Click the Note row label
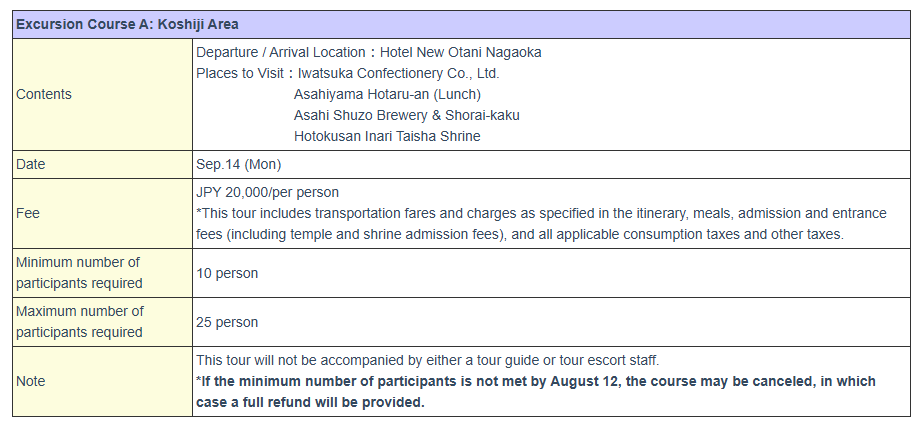921x430 pixels. (x=31, y=381)
